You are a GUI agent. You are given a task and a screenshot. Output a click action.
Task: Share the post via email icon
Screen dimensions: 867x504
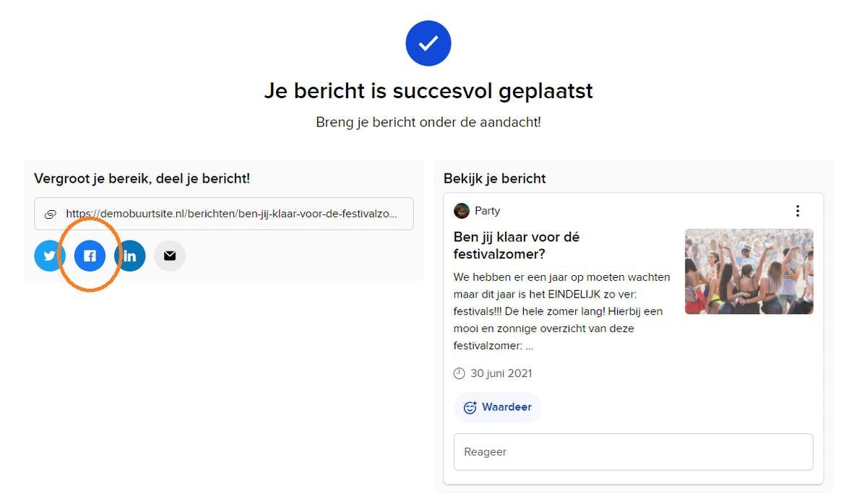coord(170,256)
